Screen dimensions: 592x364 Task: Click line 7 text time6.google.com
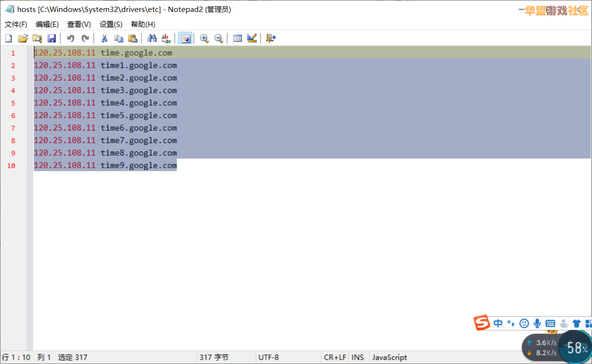tap(139, 128)
